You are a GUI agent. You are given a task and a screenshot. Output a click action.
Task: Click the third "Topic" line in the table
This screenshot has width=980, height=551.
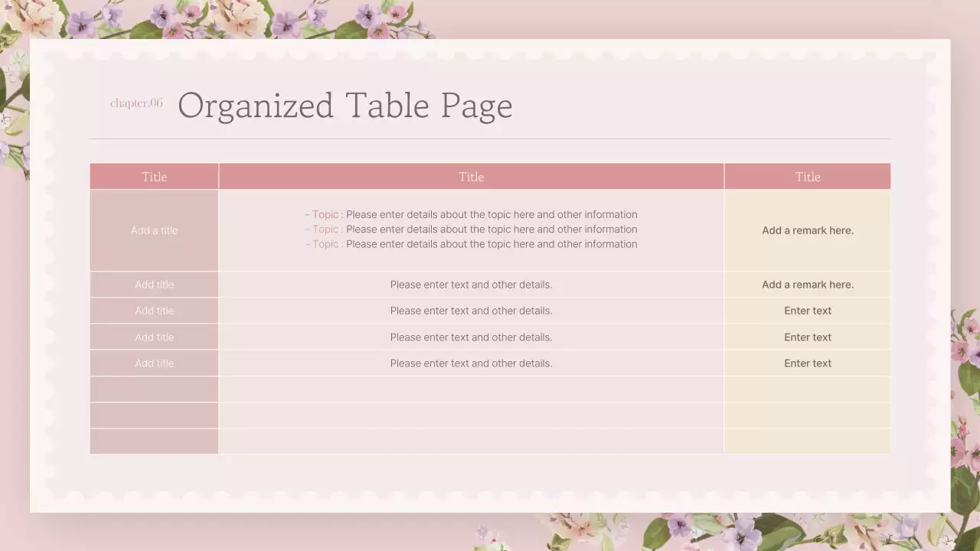tap(471, 244)
